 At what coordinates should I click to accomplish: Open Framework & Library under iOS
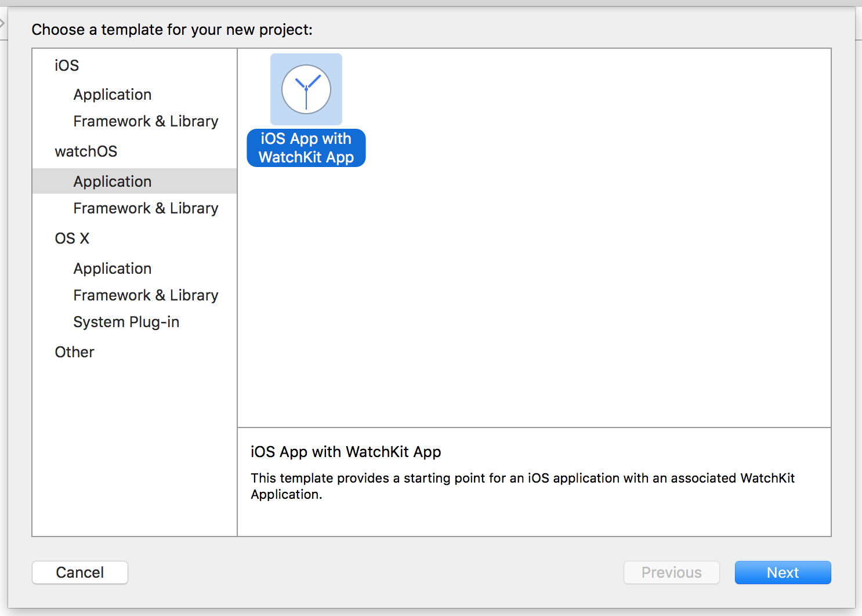coord(146,121)
